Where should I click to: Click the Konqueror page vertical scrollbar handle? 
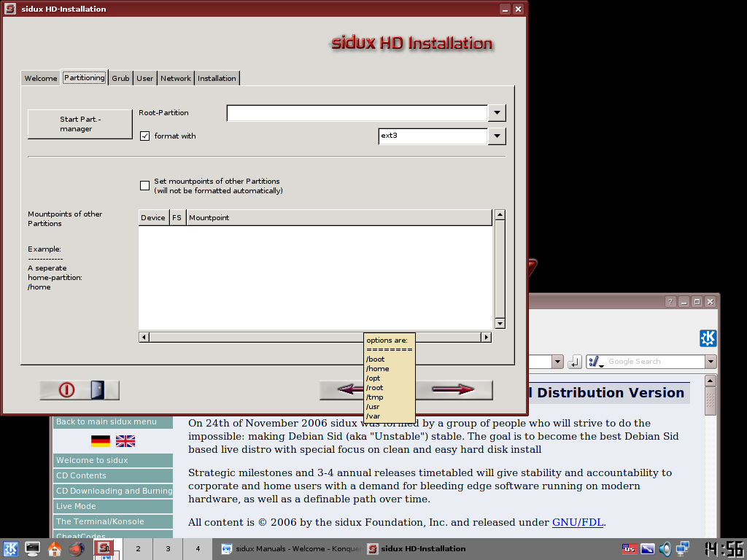711,401
